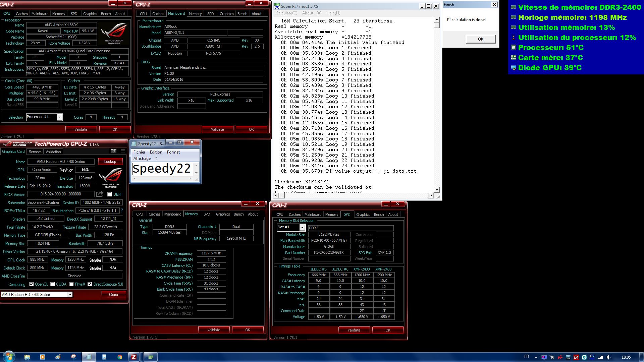Click the taskbar clock showing 18:05

pyautogui.click(x=626, y=357)
